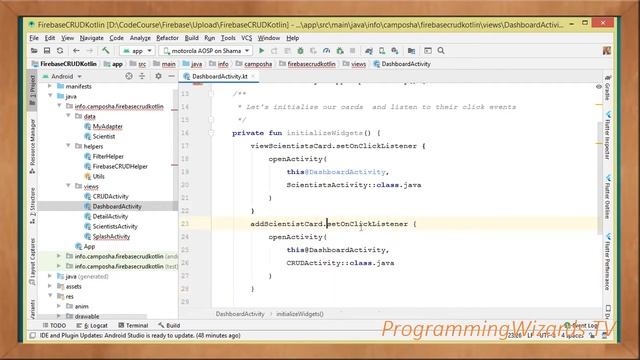Viewport: 640px width, 360px height.
Task: Click the Open file toolbar icon
Action: coord(34,51)
